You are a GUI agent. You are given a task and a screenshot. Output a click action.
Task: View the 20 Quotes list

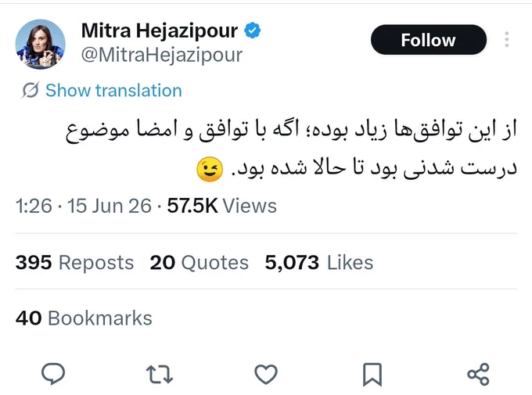click(x=199, y=262)
